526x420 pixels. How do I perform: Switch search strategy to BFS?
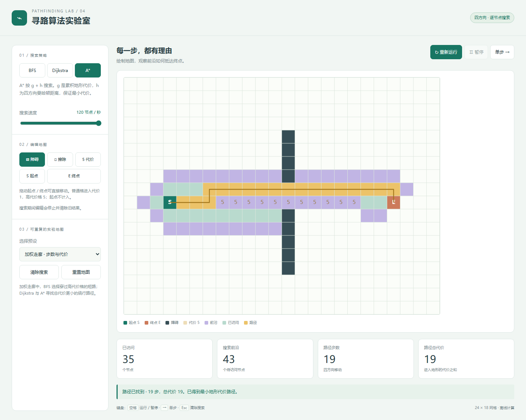coord(32,70)
